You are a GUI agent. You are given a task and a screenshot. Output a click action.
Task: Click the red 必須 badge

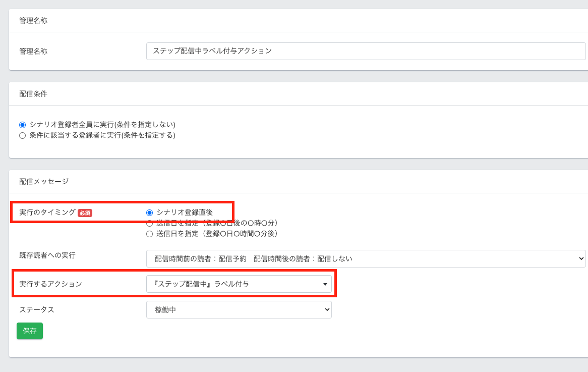(x=85, y=213)
